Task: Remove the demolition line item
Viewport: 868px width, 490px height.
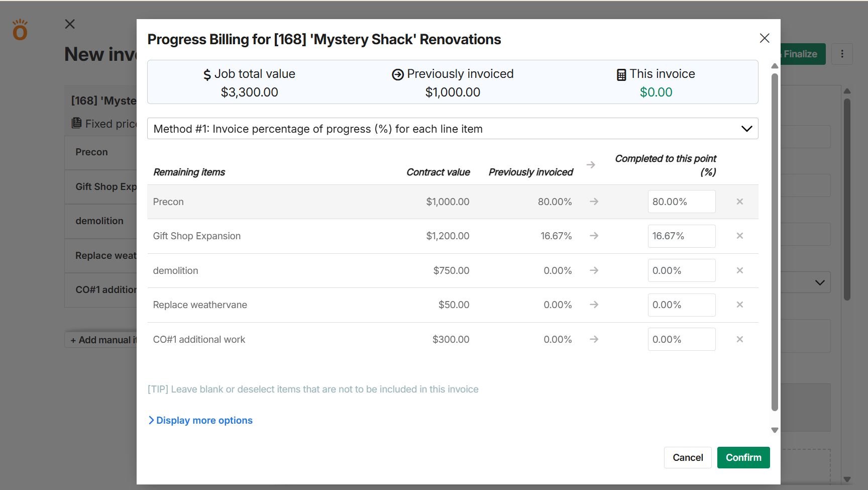Action: tap(740, 270)
